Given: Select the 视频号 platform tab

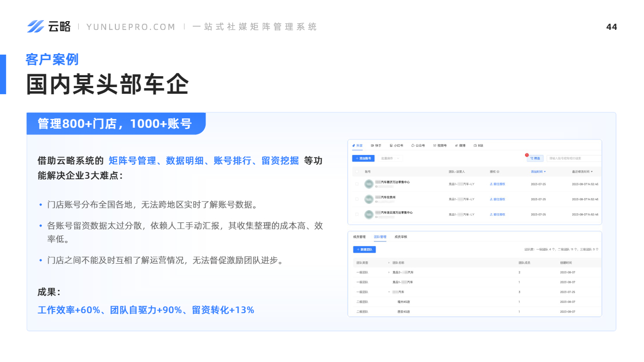Looking at the screenshot, I should pyautogui.click(x=440, y=146).
